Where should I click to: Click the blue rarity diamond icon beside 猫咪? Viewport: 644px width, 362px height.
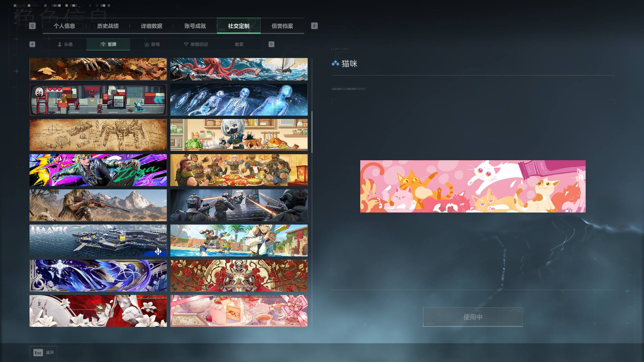pyautogui.click(x=335, y=63)
